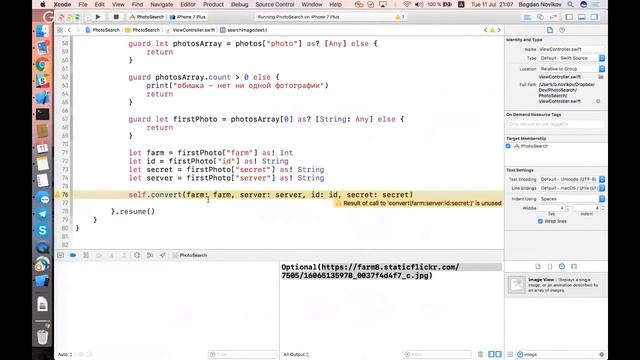Image resolution: width=640 pixels, height=360 pixels.
Task: Toggle the Debug area visibility
Action: 582,17
